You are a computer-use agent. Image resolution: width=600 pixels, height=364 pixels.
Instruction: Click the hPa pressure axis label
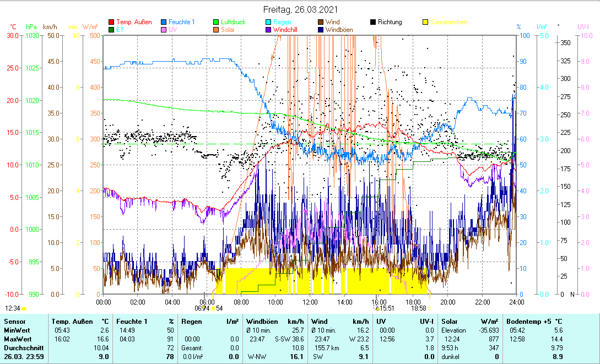[x=31, y=27]
